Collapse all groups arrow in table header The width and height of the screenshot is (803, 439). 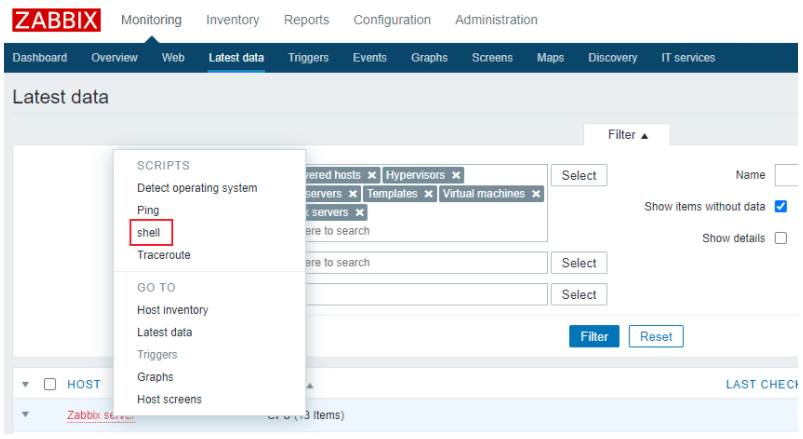click(x=25, y=384)
